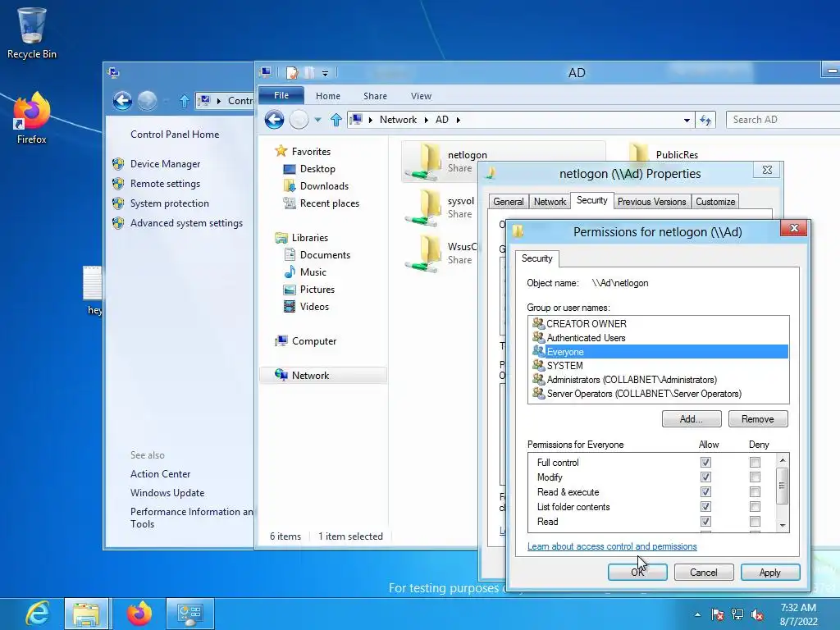Open the sysvol share folder icon

[424, 208]
